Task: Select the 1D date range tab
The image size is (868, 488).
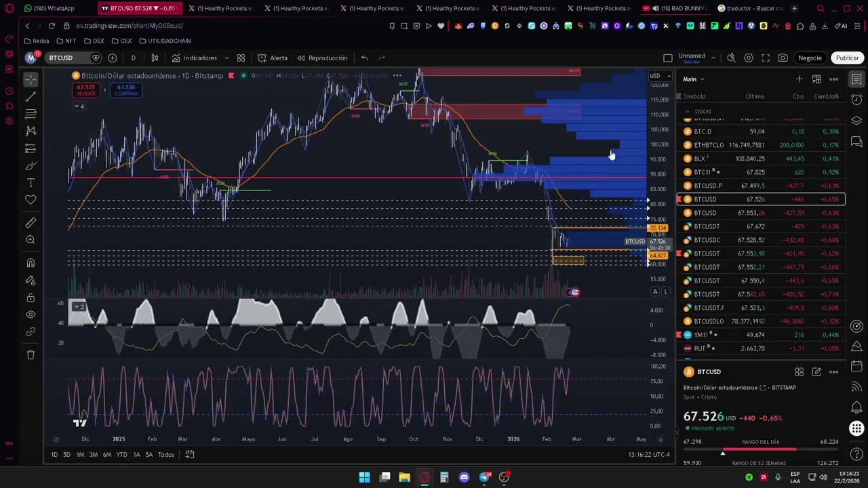Action: tap(54, 455)
